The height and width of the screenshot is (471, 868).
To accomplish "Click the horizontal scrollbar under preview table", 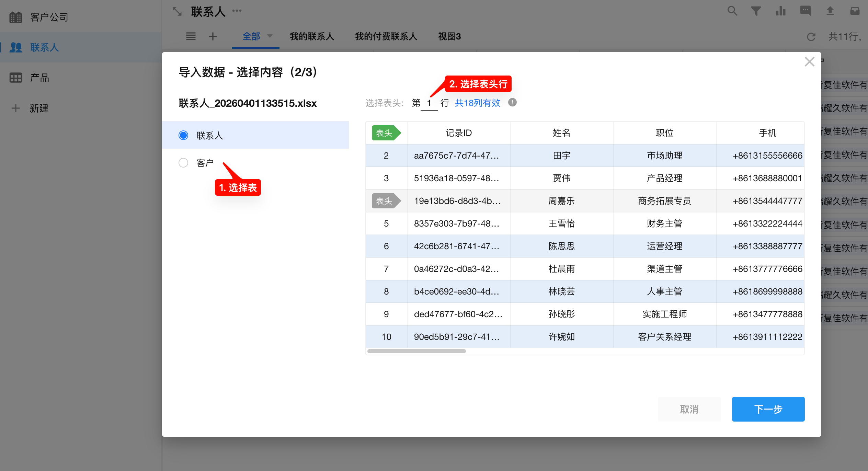I will pyautogui.click(x=416, y=351).
